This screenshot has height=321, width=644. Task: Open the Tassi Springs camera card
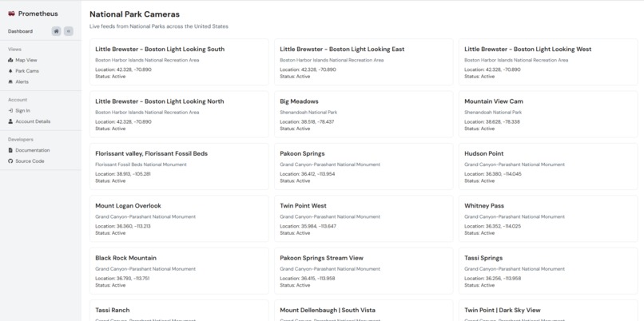point(548,271)
